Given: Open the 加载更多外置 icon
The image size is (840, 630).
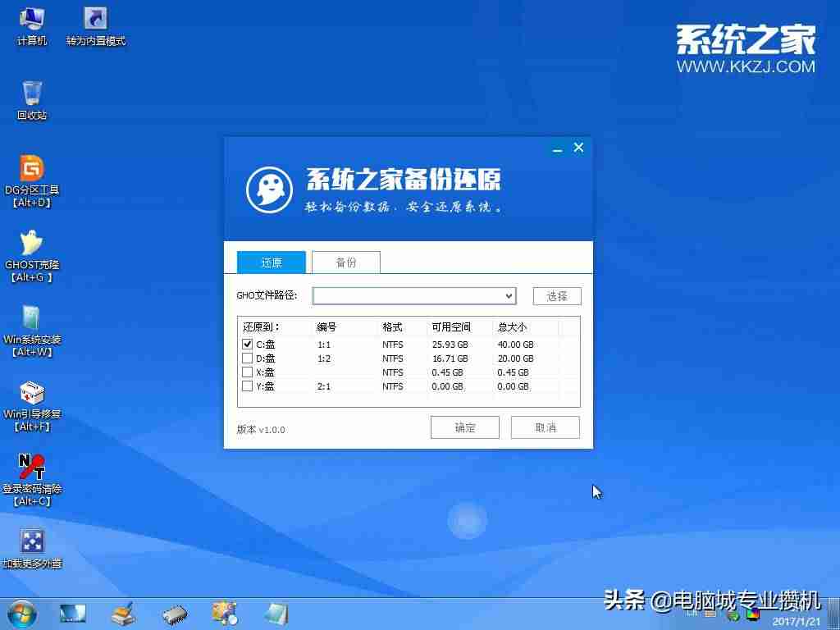Looking at the screenshot, I should [32, 549].
